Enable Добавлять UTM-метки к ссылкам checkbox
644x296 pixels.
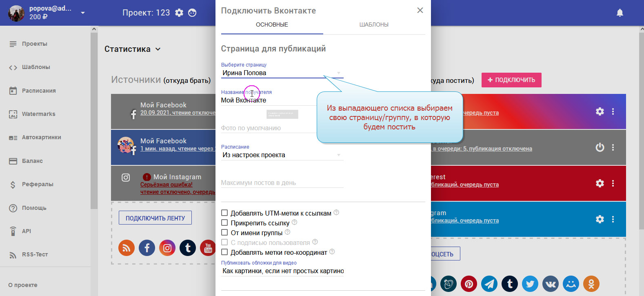tap(224, 213)
